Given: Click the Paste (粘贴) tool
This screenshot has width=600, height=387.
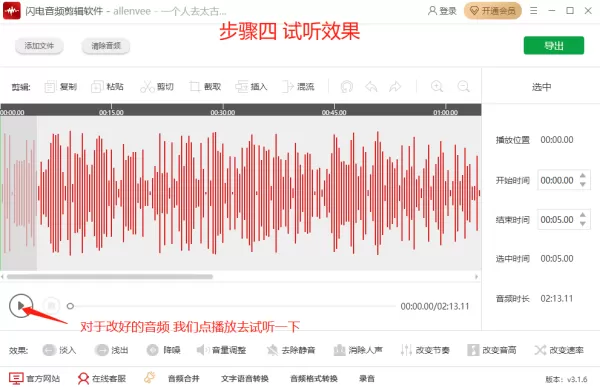Looking at the screenshot, I should [x=108, y=87].
